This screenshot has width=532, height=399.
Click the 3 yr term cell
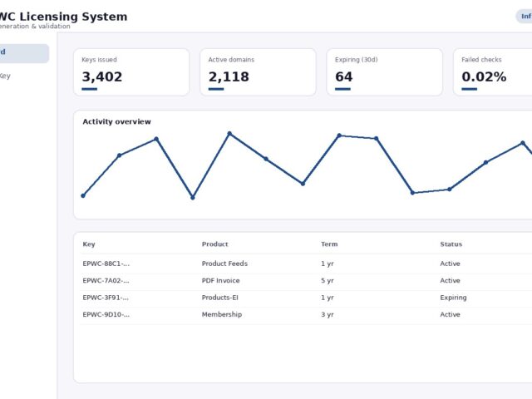pos(328,314)
